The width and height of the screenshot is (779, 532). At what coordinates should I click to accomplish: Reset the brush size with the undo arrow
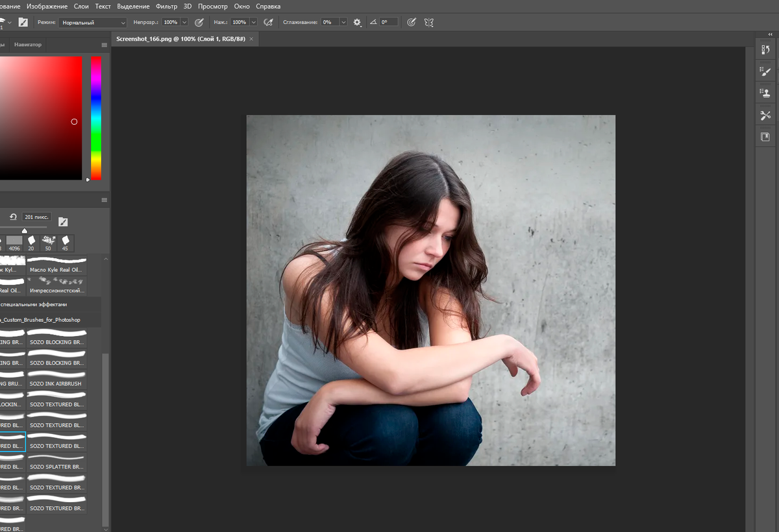(13, 217)
